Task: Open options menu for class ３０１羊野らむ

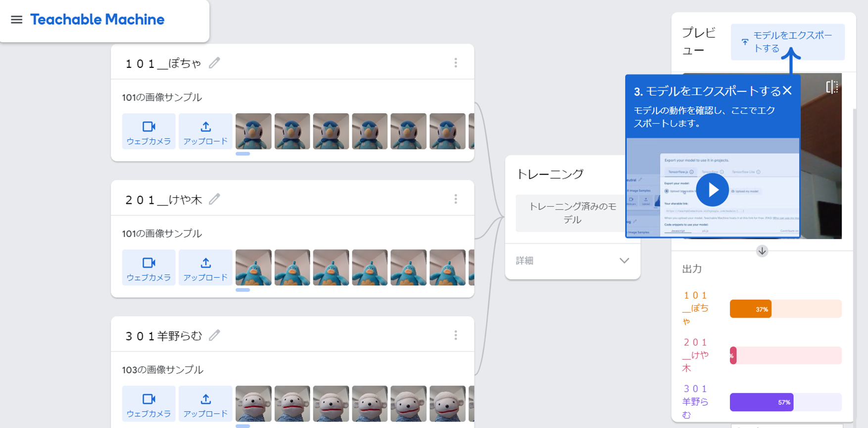Action: coord(456,335)
